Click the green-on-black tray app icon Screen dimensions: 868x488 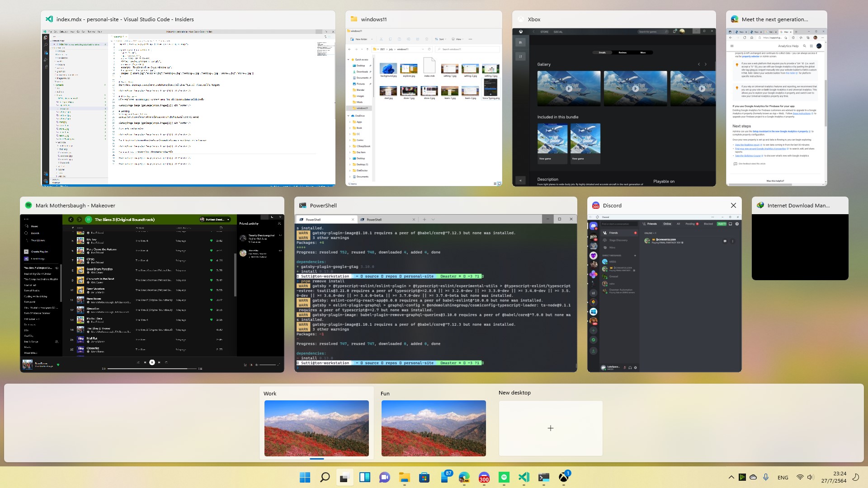[x=742, y=477]
